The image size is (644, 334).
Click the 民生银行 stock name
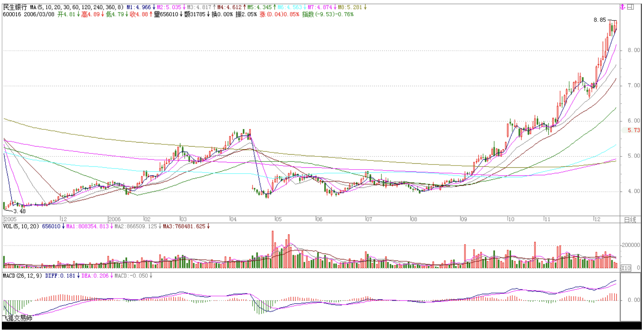(15, 7)
